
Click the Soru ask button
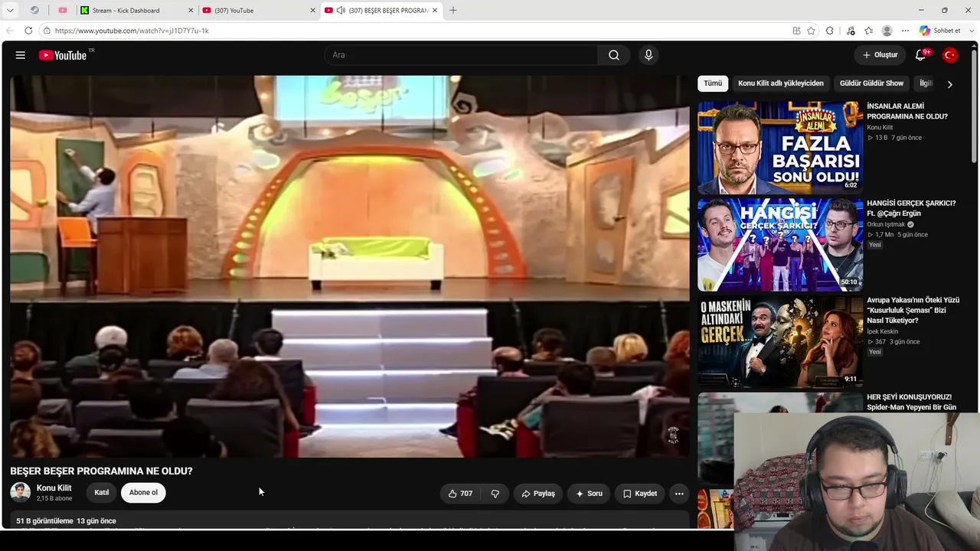click(589, 494)
